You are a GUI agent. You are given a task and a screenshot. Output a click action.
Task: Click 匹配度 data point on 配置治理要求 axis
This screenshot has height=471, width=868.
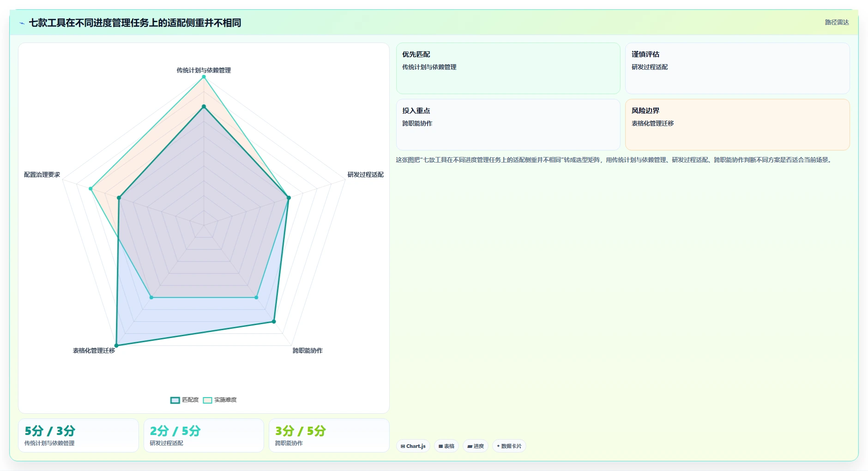(119, 198)
